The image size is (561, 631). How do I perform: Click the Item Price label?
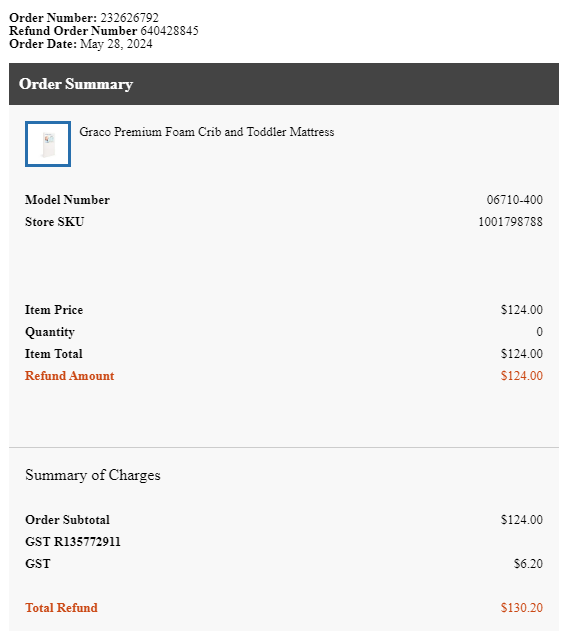tap(54, 310)
